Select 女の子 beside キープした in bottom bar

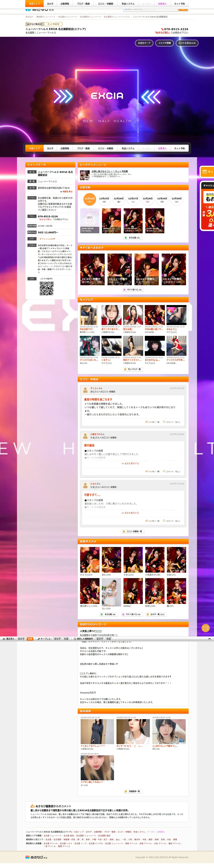[x=57, y=639]
